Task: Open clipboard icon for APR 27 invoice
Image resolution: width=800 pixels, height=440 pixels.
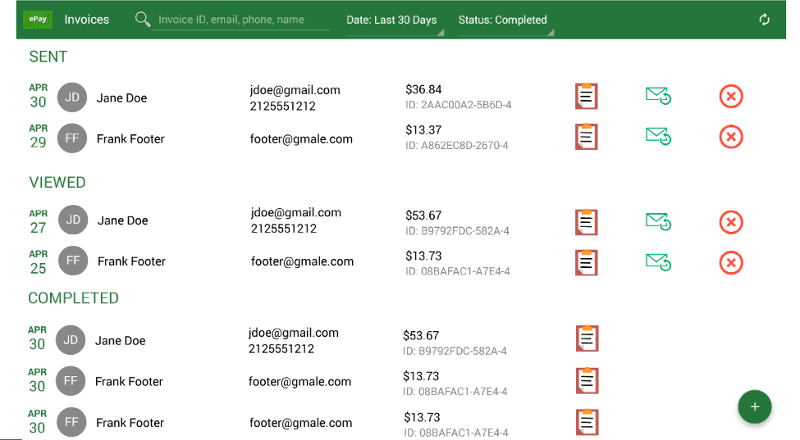Action: tap(586, 222)
